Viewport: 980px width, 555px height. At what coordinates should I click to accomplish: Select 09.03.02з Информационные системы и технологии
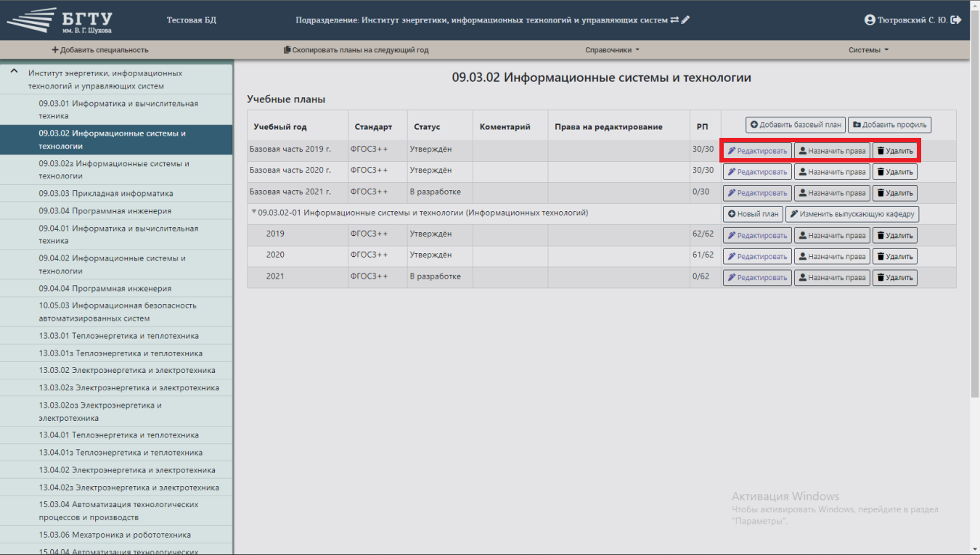(x=116, y=170)
